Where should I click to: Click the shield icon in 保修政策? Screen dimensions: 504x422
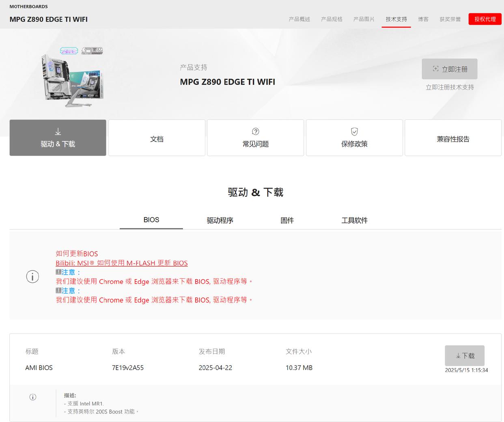pos(354,131)
